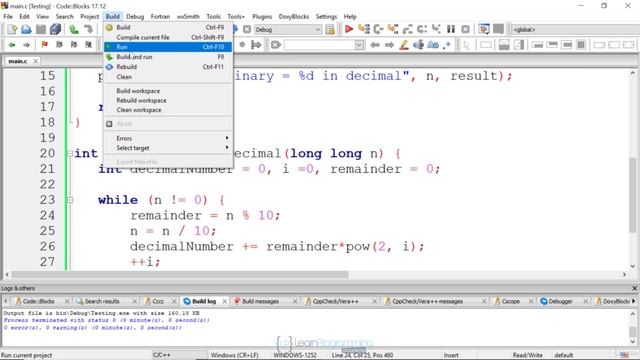Screen dimensions: 640x360
Task: Expand the Errors submenu
Action: (x=168, y=138)
